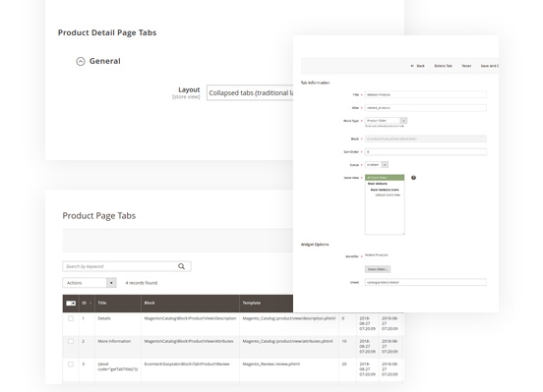Toggle the select-all checkbox in the grid header
Image resolution: width=543 pixels, height=392 pixels.
click(69, 303)
